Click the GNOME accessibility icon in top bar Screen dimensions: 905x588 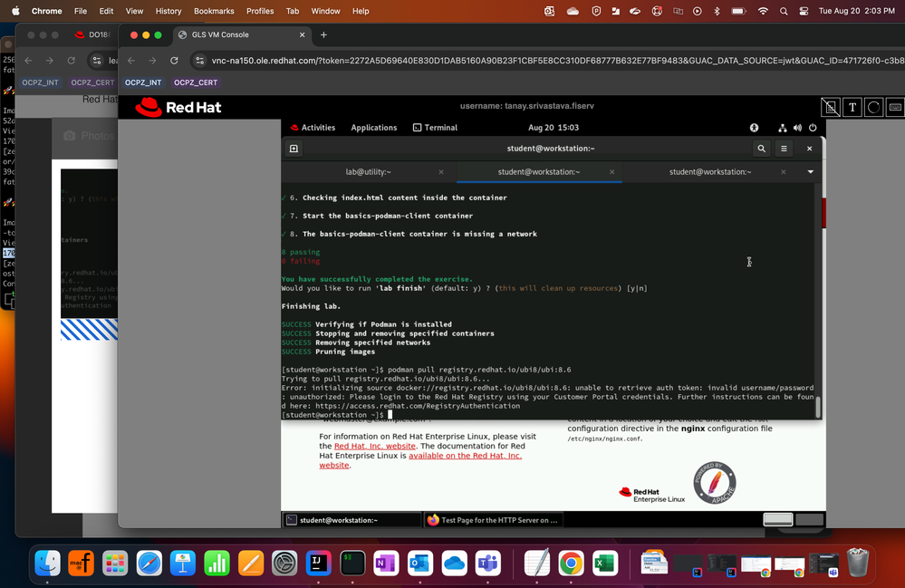pyautogui.click(x=754, y=128)
